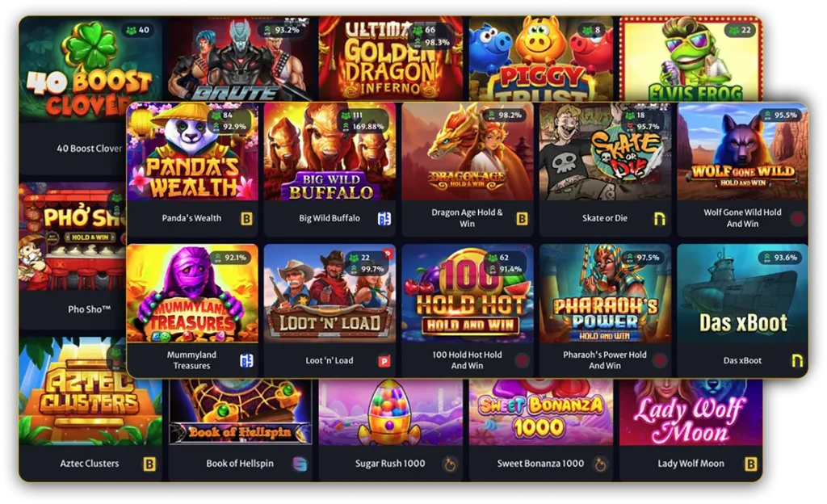Click the provider icon beside Mummyland Treasures

tap(246, 360)
